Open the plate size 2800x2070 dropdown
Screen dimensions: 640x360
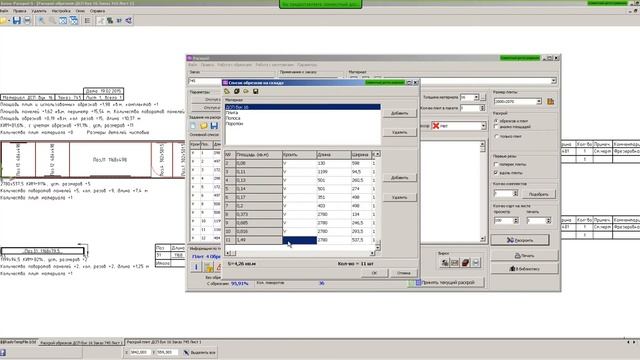tap(539, 101)
